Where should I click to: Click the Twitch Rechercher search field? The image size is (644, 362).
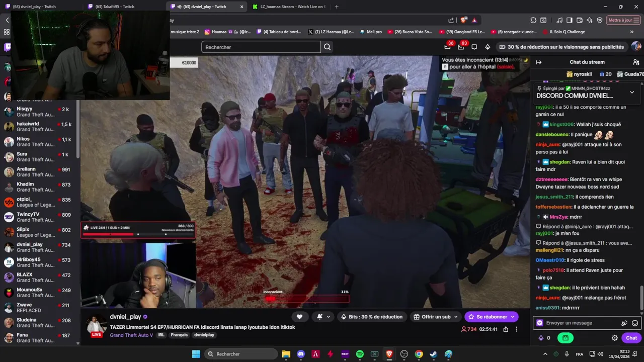click(x=261, y=47)
